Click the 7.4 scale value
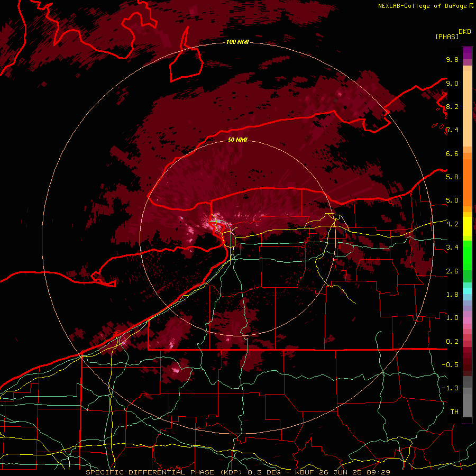 pos(452,130)
